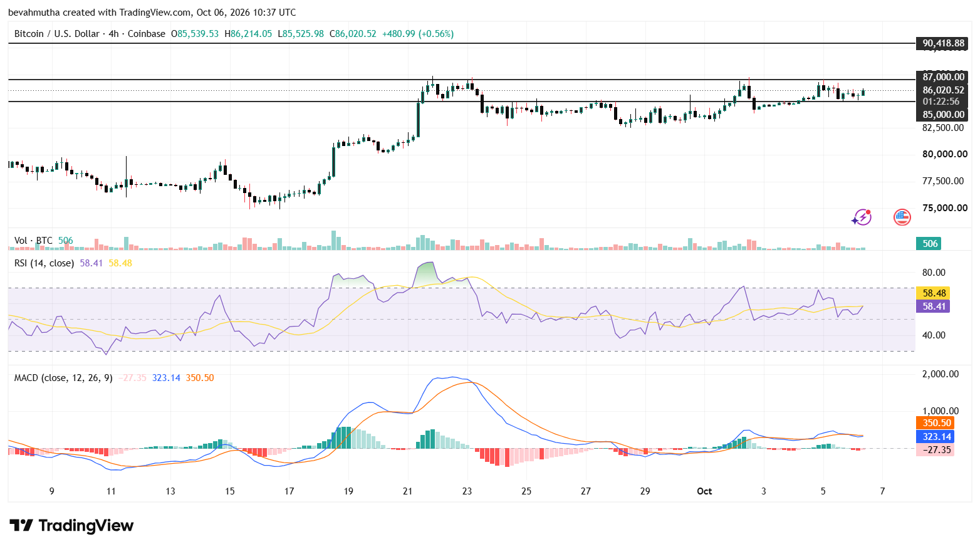Click the pink -27.35 histogram value tag
This screenshot has height=549, width=980.
936,449
